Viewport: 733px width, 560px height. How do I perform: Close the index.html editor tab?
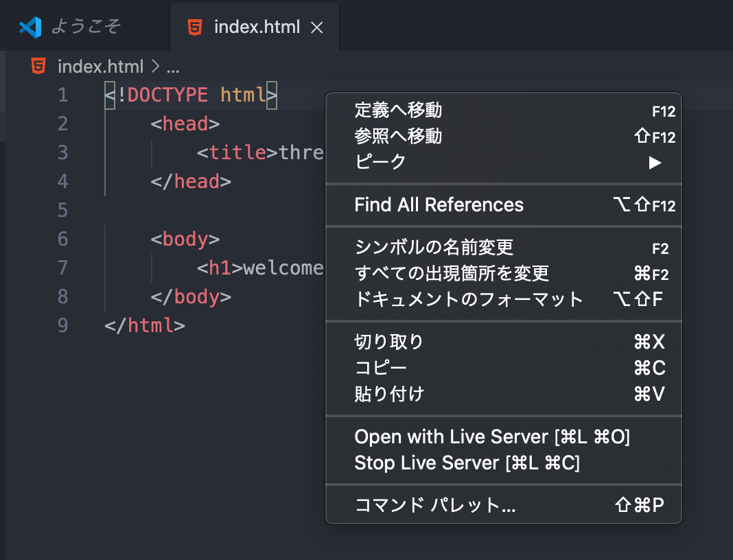(x=317, y=27)
